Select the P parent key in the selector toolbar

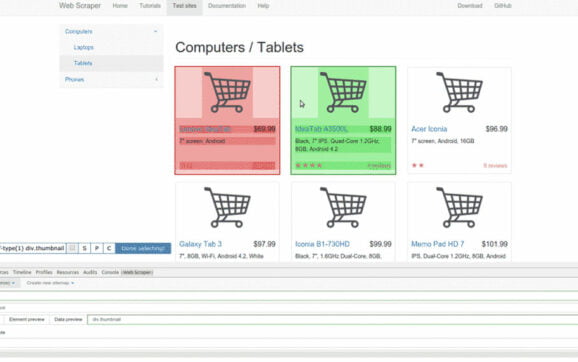pos(97,248)
